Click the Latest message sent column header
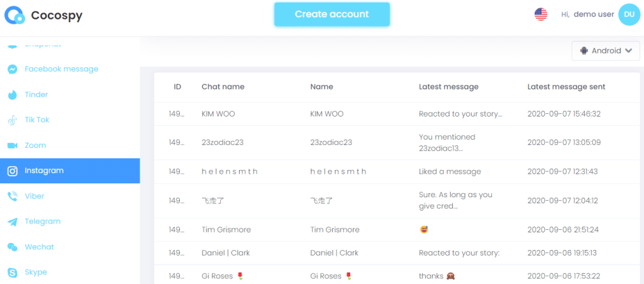The width and height of the screenshot is (644, 284). click(567, 87)
